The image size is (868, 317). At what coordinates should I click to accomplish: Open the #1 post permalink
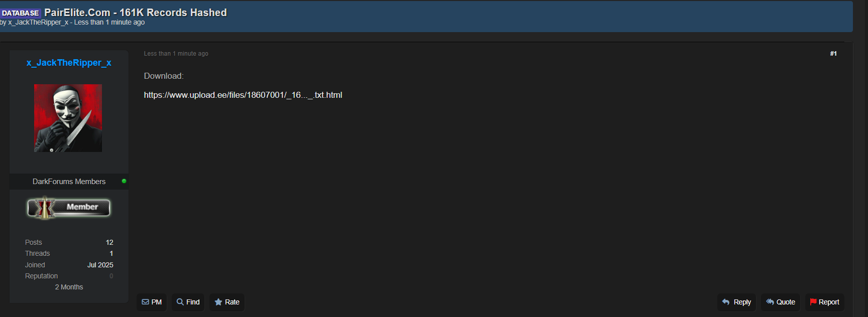click(x=833, y=54)
